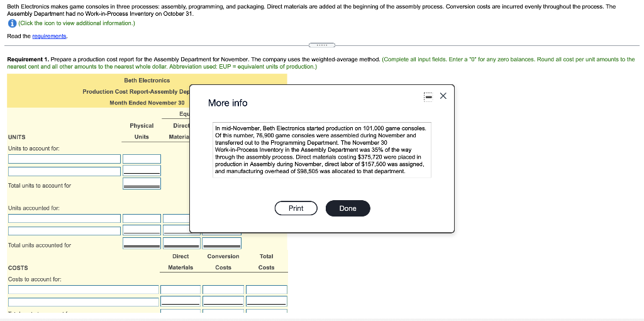Click the 'Units accounted for:' label

point(34,208)
